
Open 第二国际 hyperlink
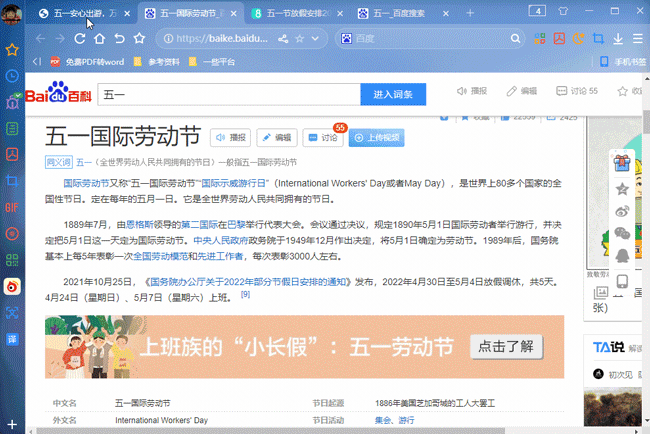pos(199,225)
